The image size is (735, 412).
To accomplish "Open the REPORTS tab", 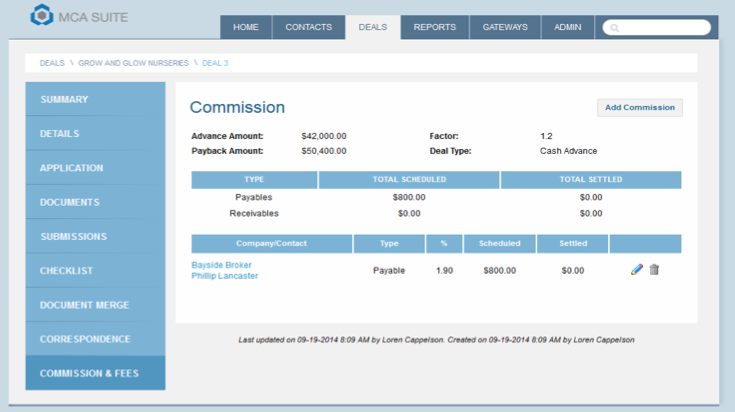I will click(435, 27).
